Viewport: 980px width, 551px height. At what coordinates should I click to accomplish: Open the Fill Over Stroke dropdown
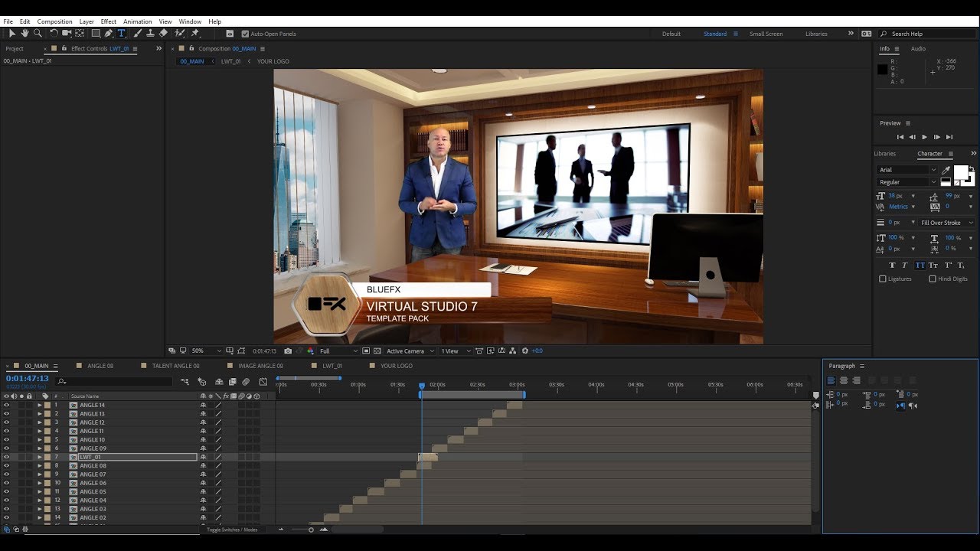(x=946, y=223)
